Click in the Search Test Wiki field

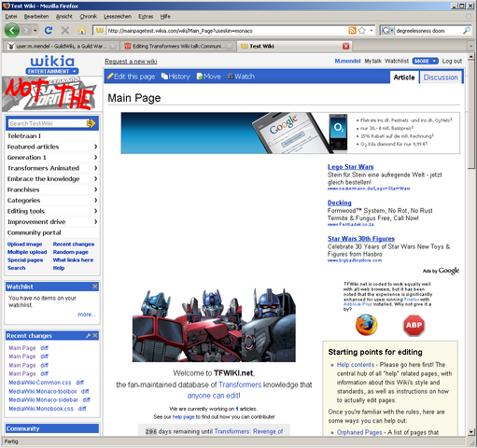48,123
